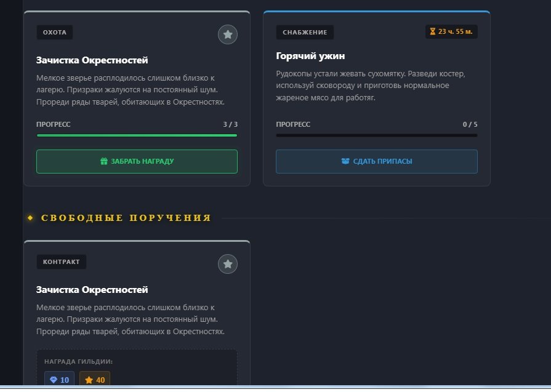Image resolution: width=551 pixels, height=392 pixels.
Task: Click the СВОБОДНЫЕ ПОРУЧЕНИЯ section heading
Action: point(126,218)
